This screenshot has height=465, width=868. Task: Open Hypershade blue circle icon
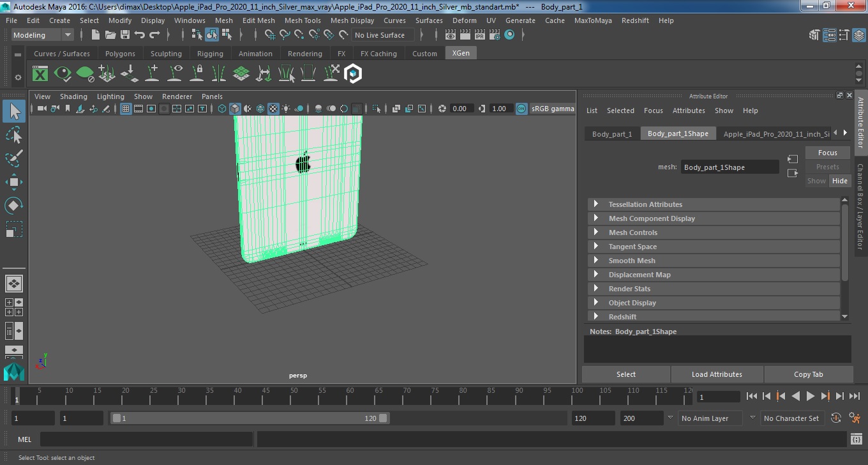509,35
